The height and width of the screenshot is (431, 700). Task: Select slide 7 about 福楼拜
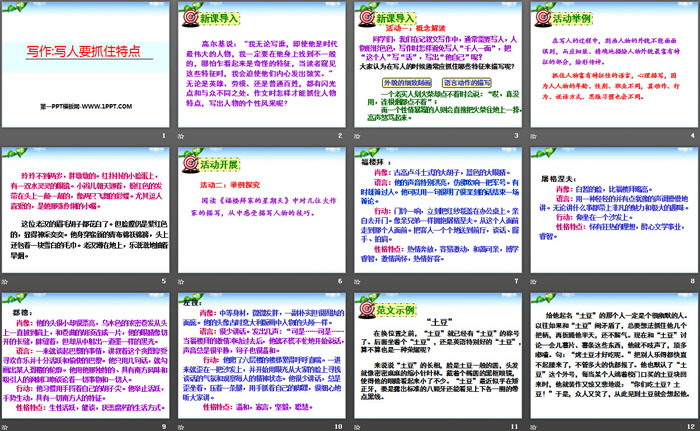435,208
